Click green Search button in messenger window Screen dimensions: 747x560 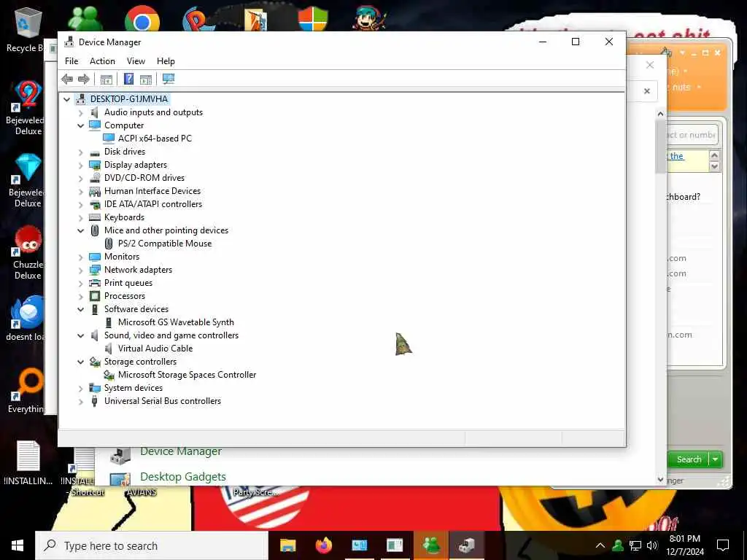point(689,459)
